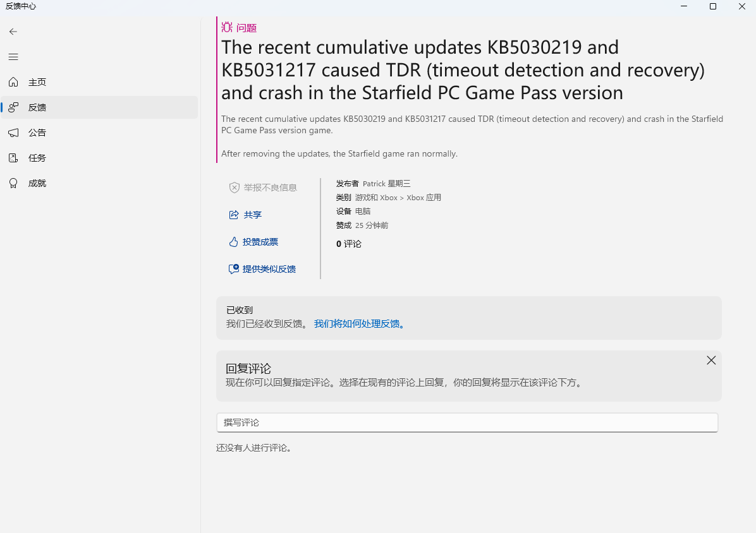Open the 主页 navigation item
756x533 pixels.
pyautogui.click(x=99, y=82)
